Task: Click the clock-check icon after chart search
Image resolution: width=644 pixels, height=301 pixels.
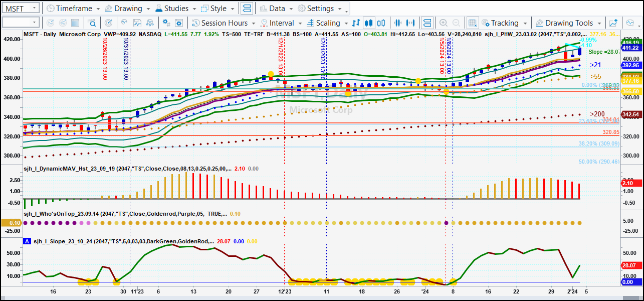Action: point(109,23)
